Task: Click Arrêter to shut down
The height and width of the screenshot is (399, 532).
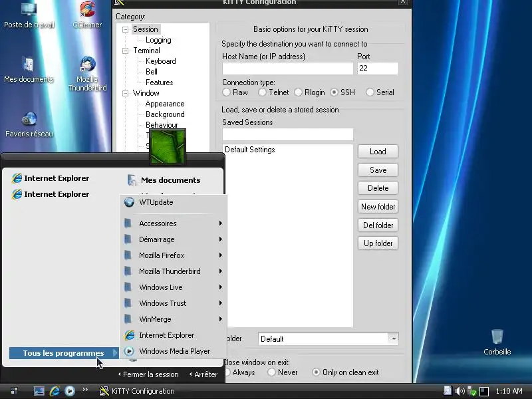Action: pos(203,374)
